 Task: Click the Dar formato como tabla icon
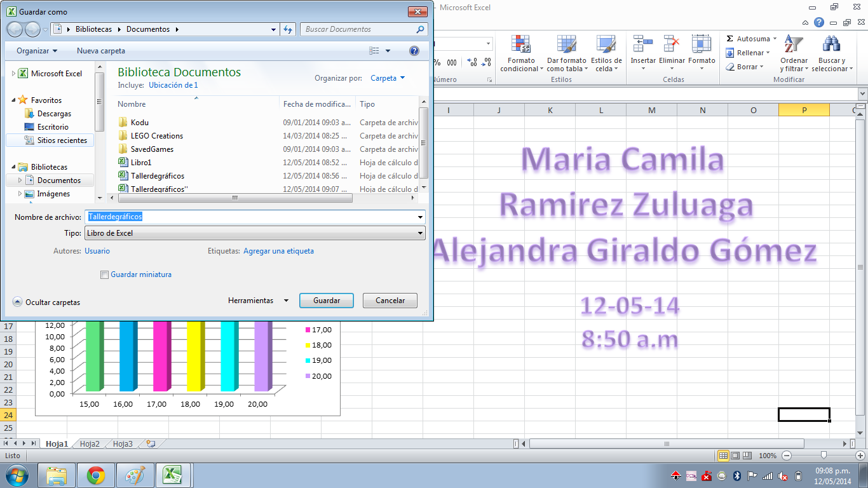tap(566, 44)
